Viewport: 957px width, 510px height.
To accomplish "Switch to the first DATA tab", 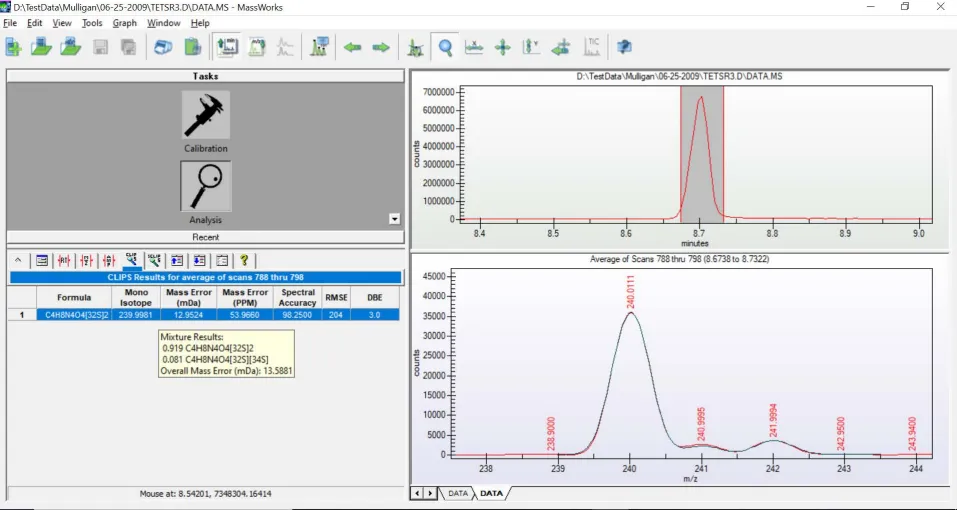I will pos(456,493).
